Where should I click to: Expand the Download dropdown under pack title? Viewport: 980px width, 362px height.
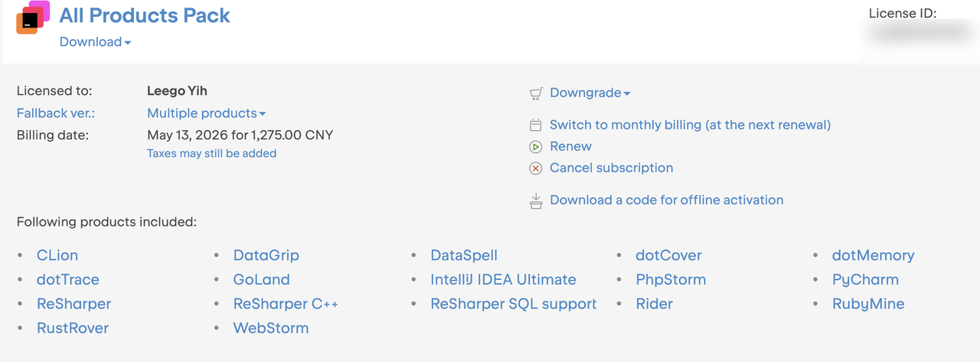tap(95, 42)
